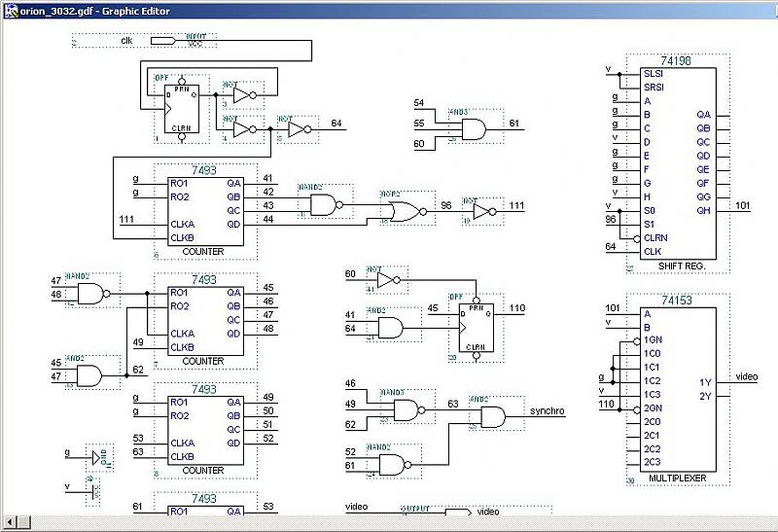Click the horizontal scrollbar track

tap(389, 523)
